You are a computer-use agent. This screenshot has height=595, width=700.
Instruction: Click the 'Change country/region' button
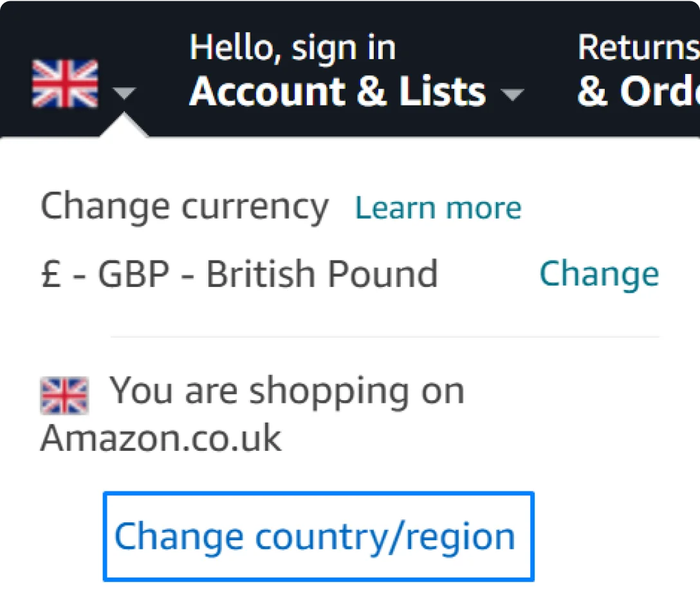318,536
